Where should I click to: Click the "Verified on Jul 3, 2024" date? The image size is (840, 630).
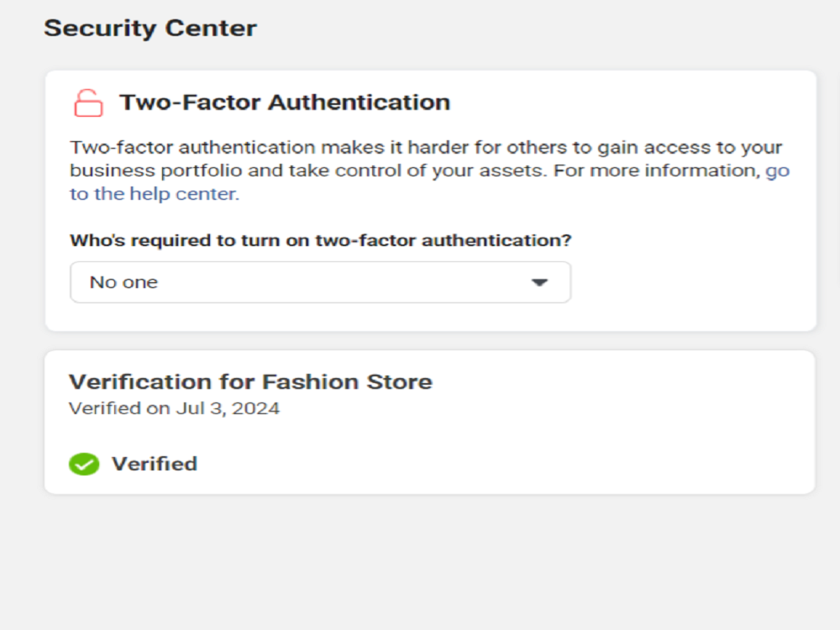coord(174,409)
